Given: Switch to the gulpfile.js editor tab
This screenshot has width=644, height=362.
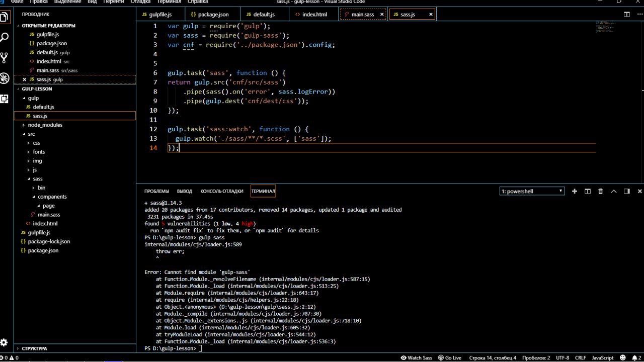Looking at the screenshot, I should click(160, 15).
